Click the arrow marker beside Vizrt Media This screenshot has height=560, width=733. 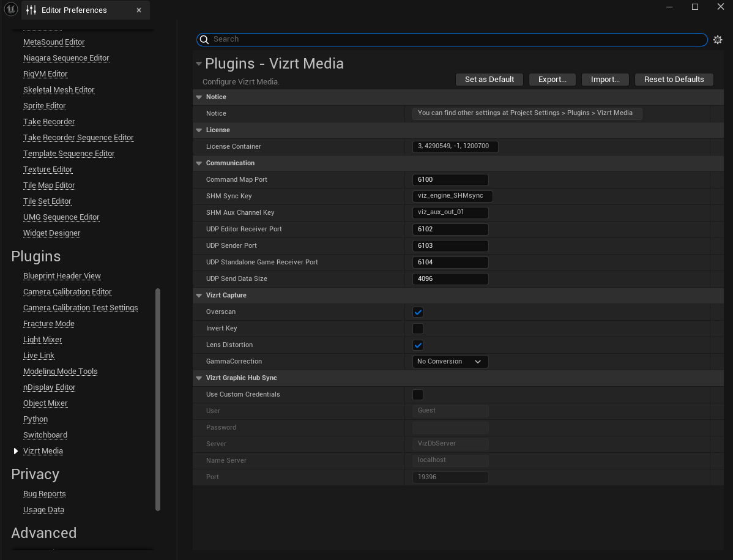[x=16, y=451]
